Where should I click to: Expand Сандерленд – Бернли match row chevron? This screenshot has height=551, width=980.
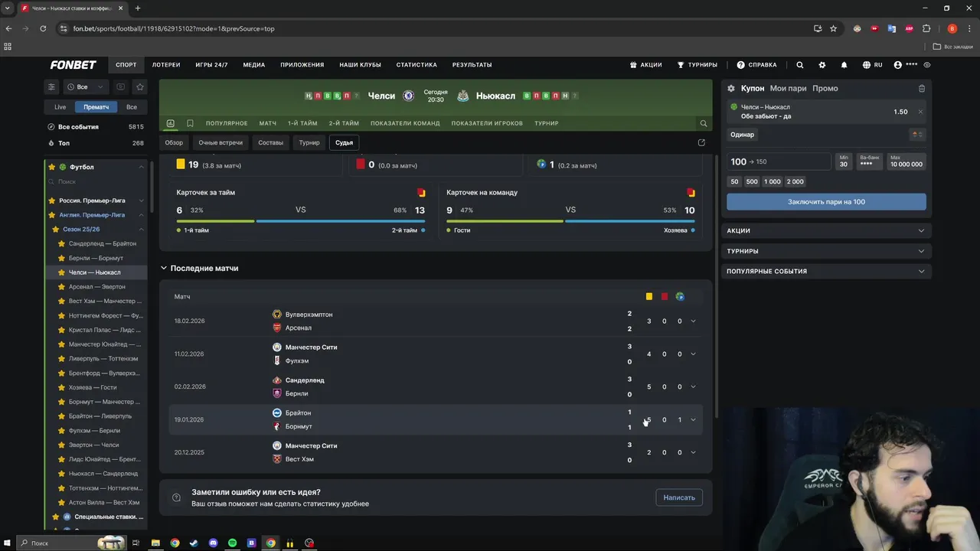(x=694, y=387)
